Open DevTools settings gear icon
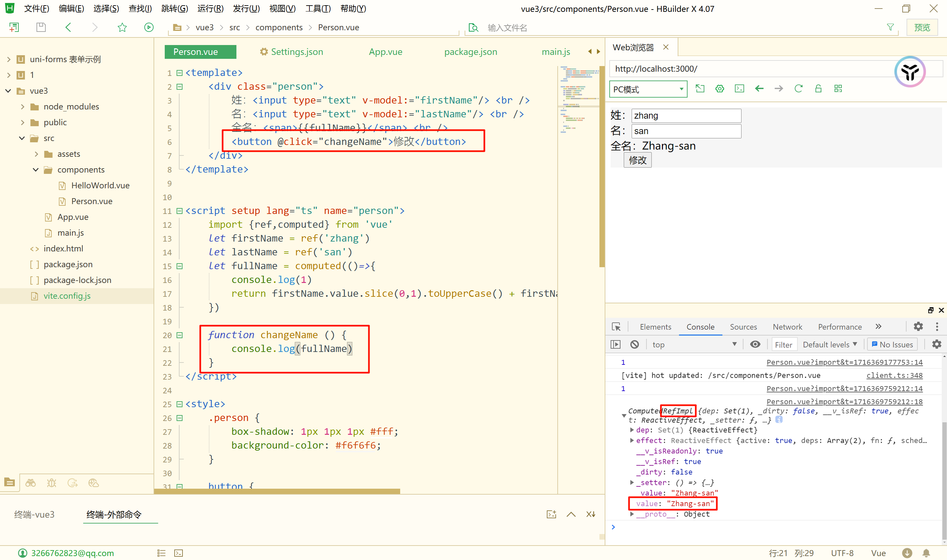 pyautogui.click(x=918, y=326)
